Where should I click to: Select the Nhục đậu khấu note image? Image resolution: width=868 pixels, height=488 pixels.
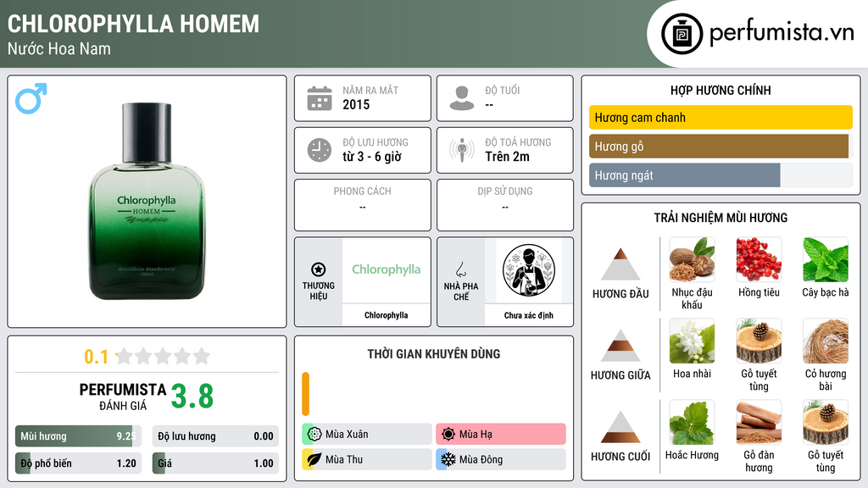692,259
